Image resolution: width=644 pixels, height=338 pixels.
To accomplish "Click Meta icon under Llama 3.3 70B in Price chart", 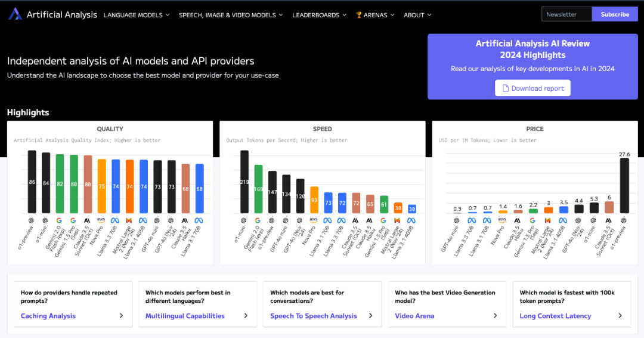I will pyautogui.click(x=472, y=221).
